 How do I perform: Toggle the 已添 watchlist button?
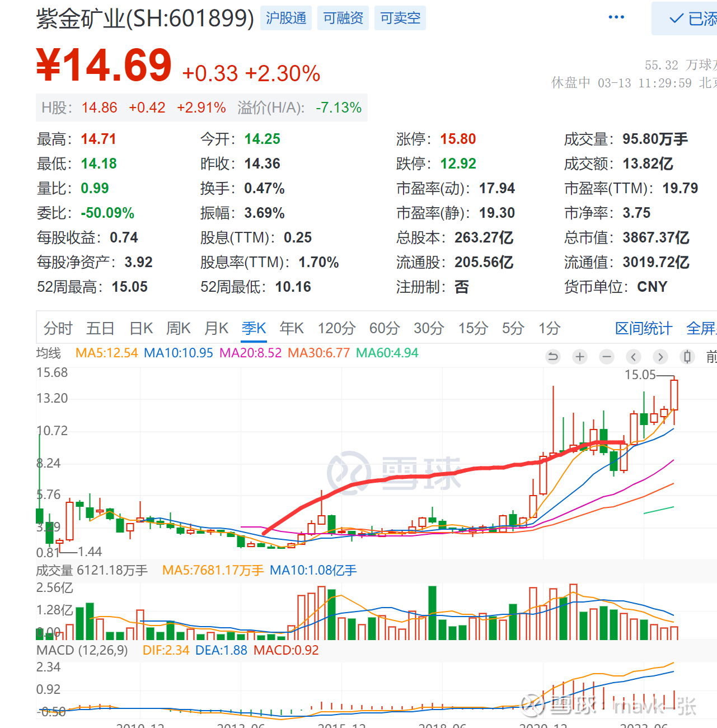688,17
